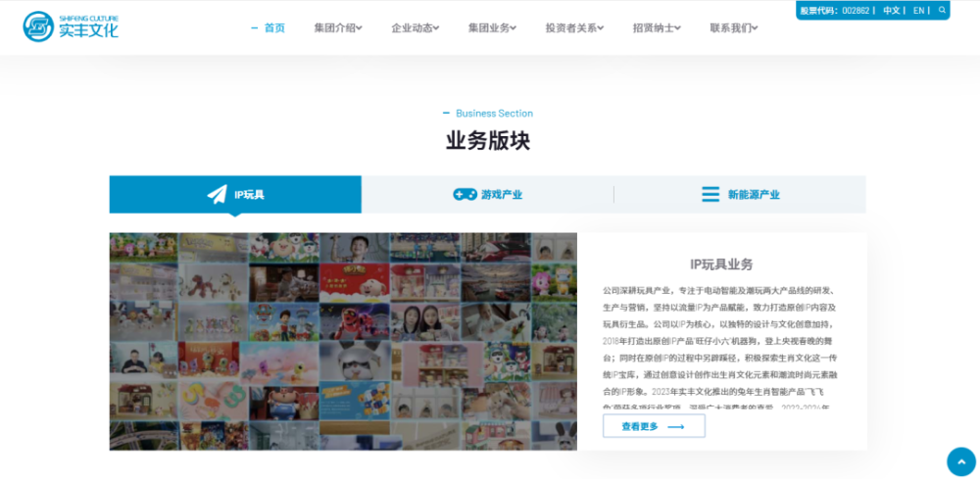Switch to the IP玩具 tab
The width and height of the screenshot is (980, 479).
tap(235, 194)
